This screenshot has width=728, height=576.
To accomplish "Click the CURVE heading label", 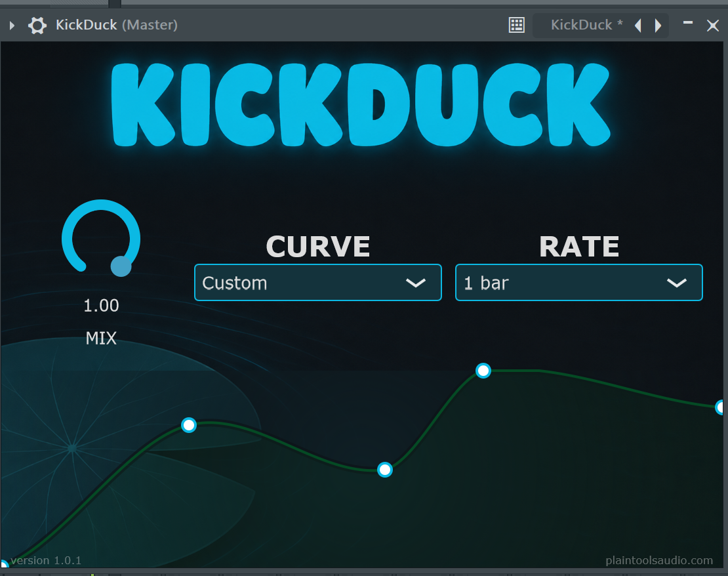I will coord(317,246).
